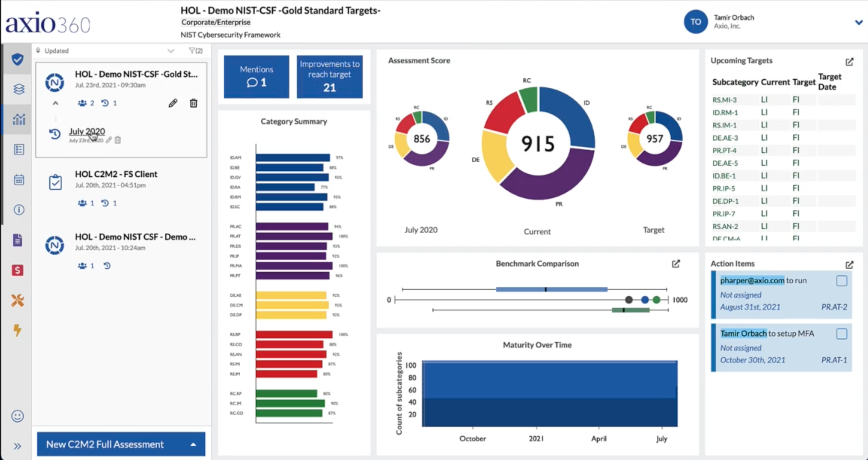The image size is (868, 460).
Task: Open the user account dropdown arrow
Action: [x=858, y=22]
